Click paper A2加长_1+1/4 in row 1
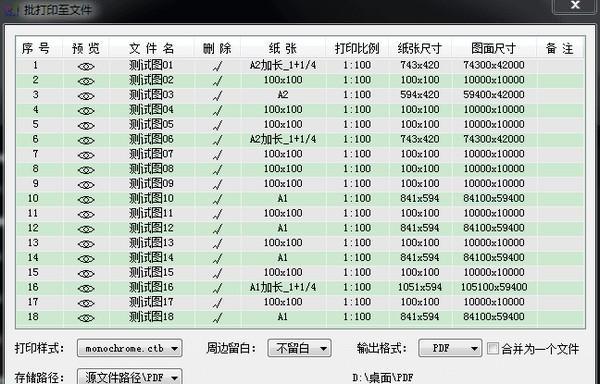The image size is (600, 384). (283, 65)
